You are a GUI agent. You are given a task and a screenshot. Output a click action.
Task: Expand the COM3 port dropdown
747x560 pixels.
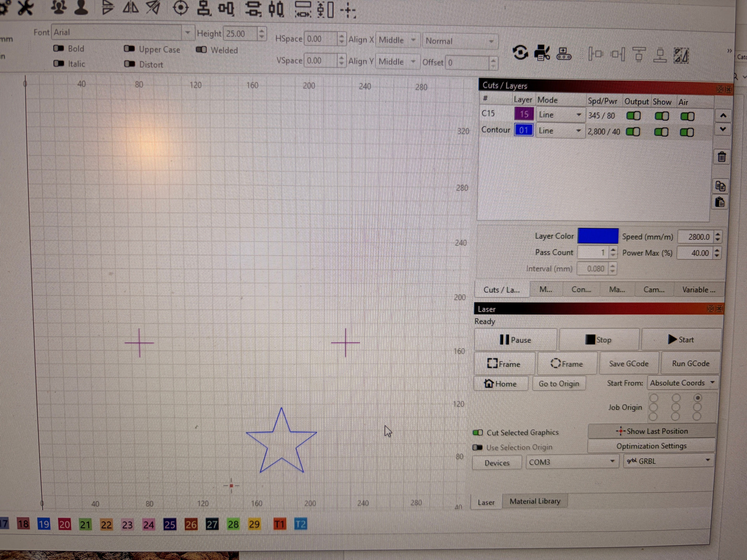(572, 462)
